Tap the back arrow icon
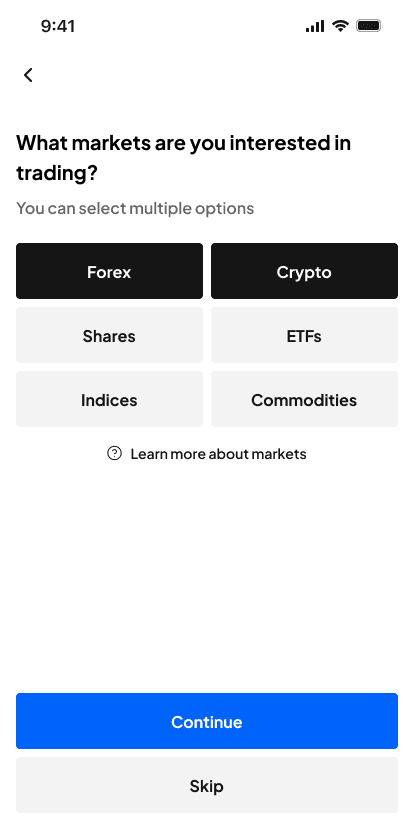 pyautogui.click(x=29, y=75)
